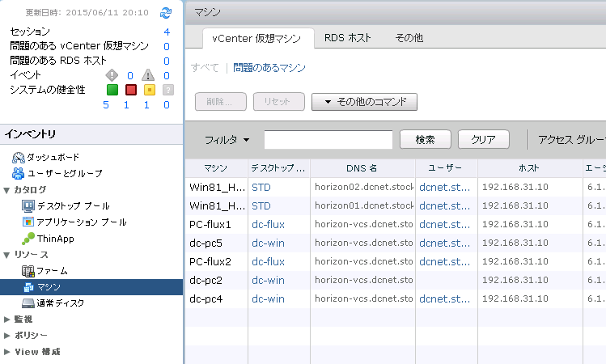The width and height of the screenshot is (606, 364).
Task: Click the 問題のあるマシン link
Action: pyautogui.click(x=269, y=68)
